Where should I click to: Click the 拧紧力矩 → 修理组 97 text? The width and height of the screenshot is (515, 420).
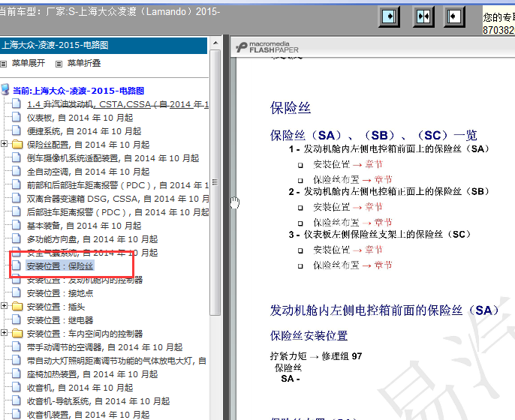(x=316, y=356)
